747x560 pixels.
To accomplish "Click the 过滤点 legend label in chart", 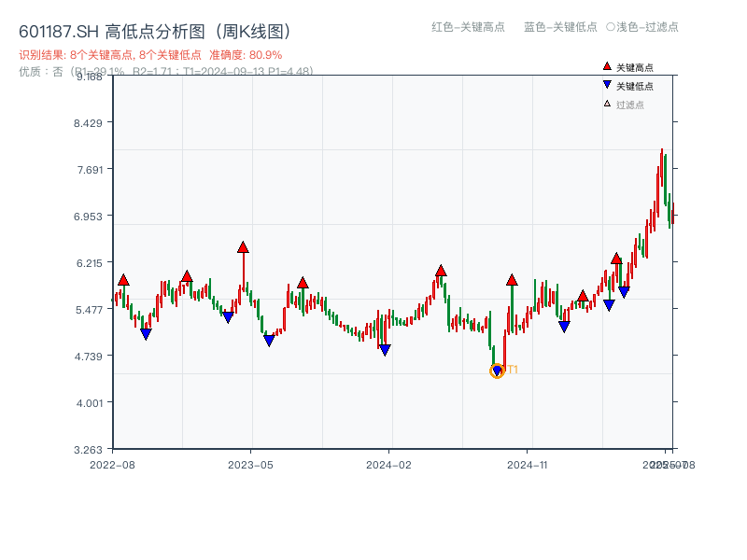I will click(629, 105).
